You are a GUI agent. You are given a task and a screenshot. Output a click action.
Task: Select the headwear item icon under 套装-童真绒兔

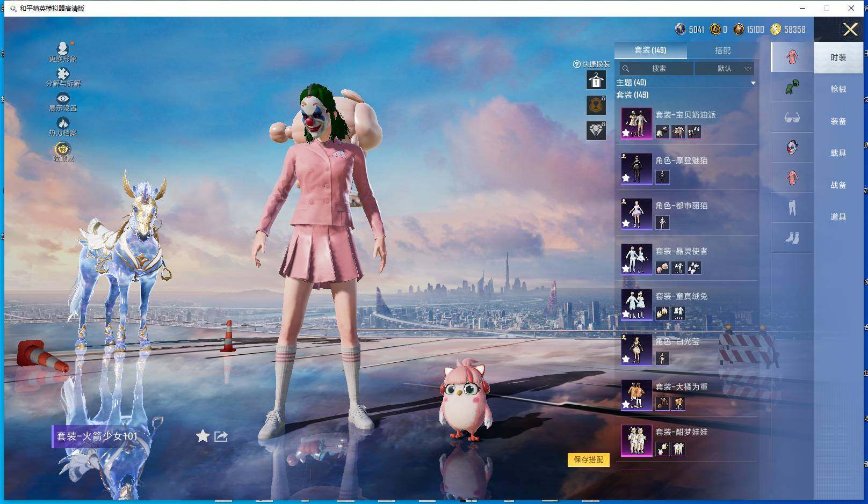[x=662, y=313]
